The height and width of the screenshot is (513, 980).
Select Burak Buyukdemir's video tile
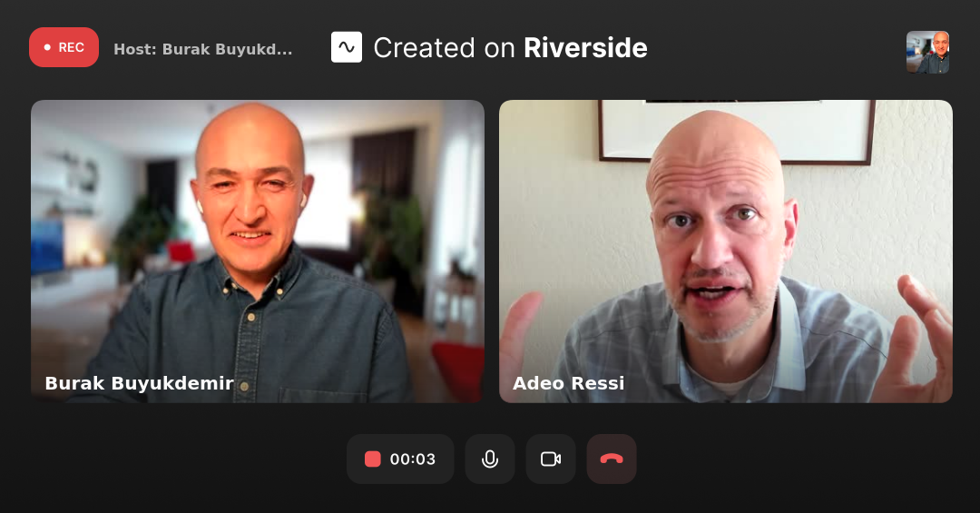[x=258, y=252]
